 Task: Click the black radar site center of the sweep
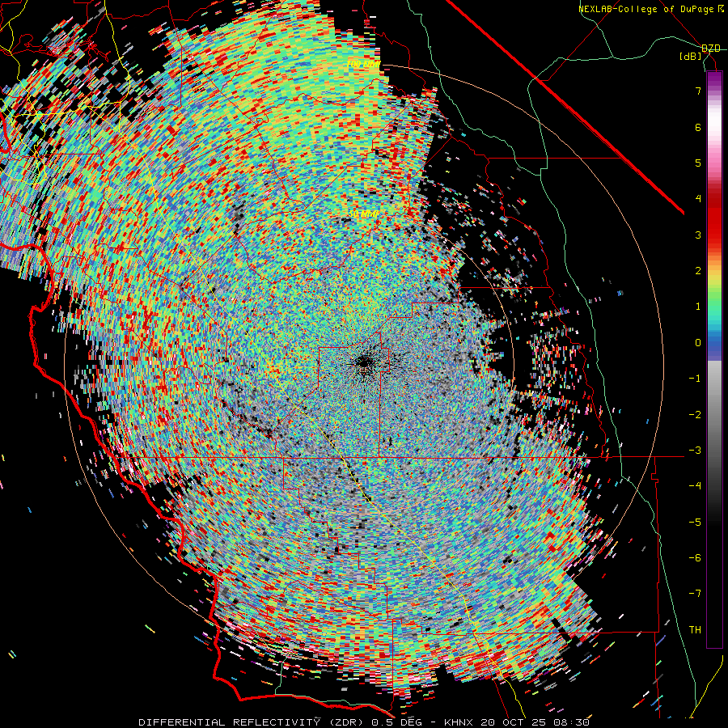pos(363,362)
